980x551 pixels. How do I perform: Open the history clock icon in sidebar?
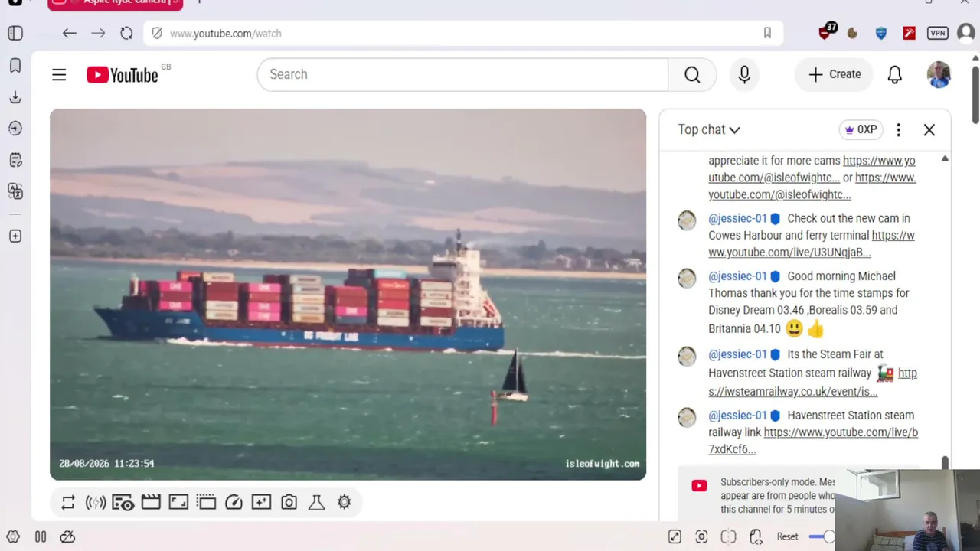tap(15, 129)
